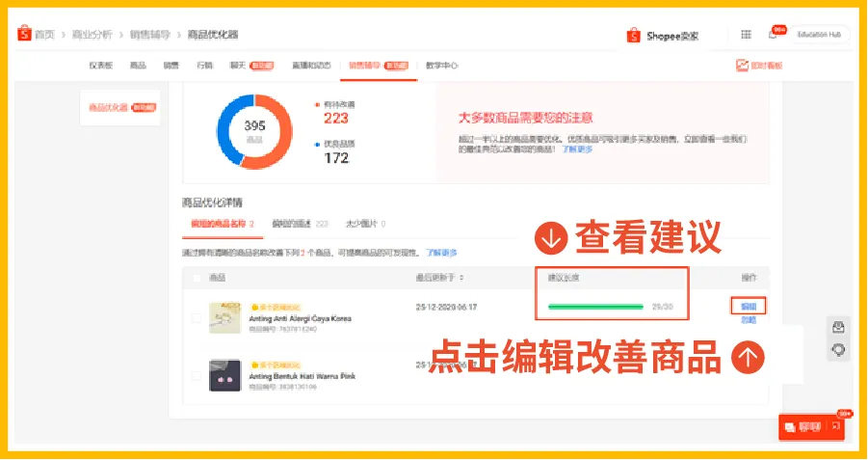868x460 pixels.
Task: Click the date 25-12-2020 06:17 in first row
Action: (446, 307)
